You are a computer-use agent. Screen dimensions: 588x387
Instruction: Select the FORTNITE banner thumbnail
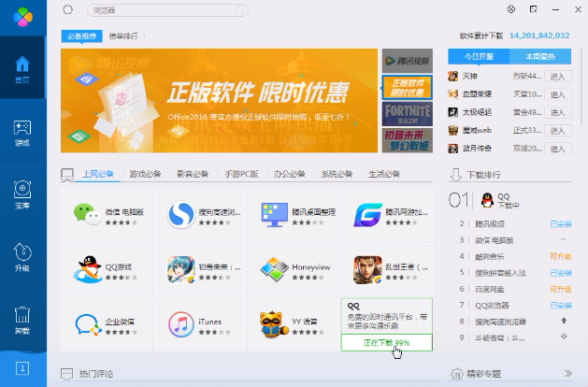coord(408,114)
